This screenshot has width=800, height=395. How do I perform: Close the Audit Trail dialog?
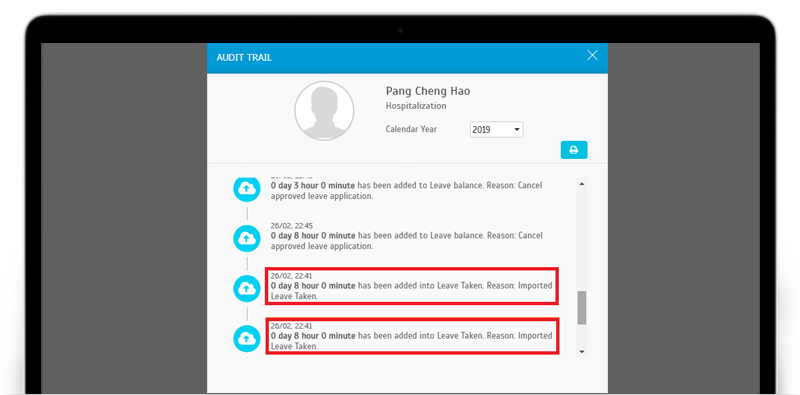click(x=592, y=55)
